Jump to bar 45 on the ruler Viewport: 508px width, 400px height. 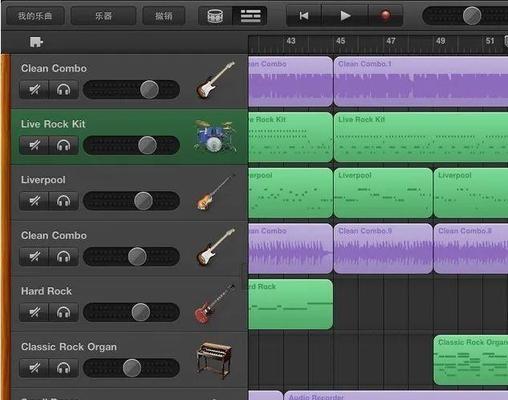pyautogui.click(x=340, y=41)
